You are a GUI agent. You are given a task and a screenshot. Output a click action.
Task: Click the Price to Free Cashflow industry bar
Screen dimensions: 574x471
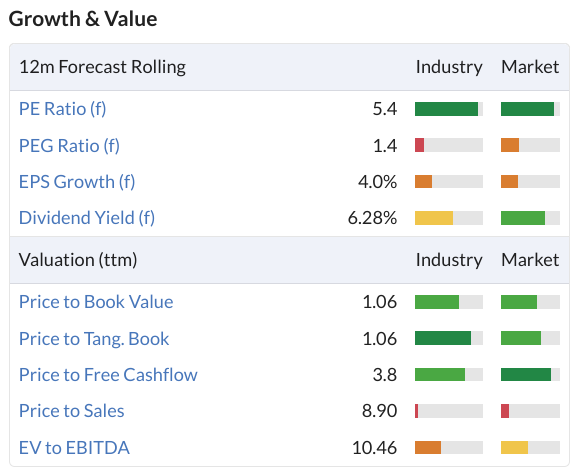point(449,374)
